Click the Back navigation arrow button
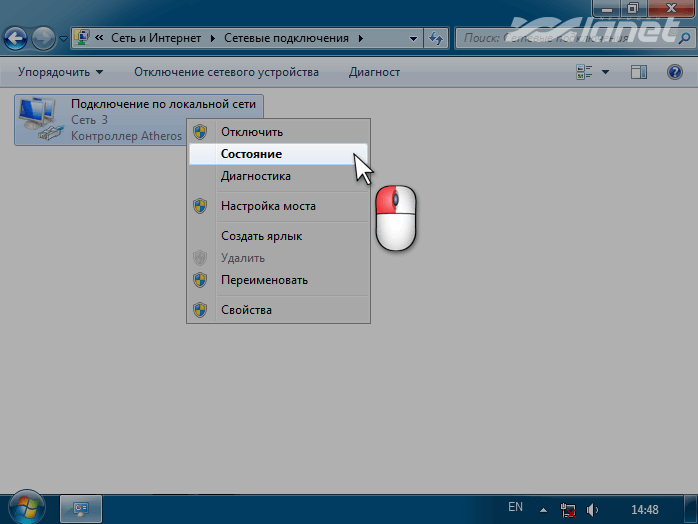 point(16,39)
